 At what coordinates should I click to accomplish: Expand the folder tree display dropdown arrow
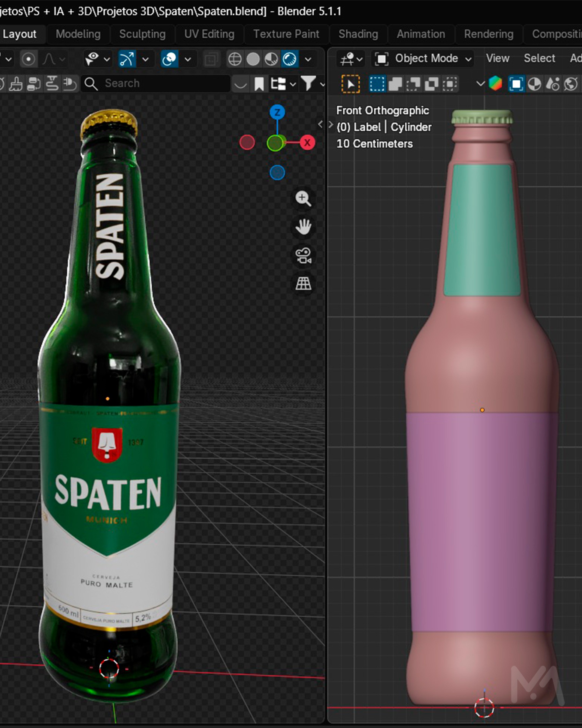293,84
